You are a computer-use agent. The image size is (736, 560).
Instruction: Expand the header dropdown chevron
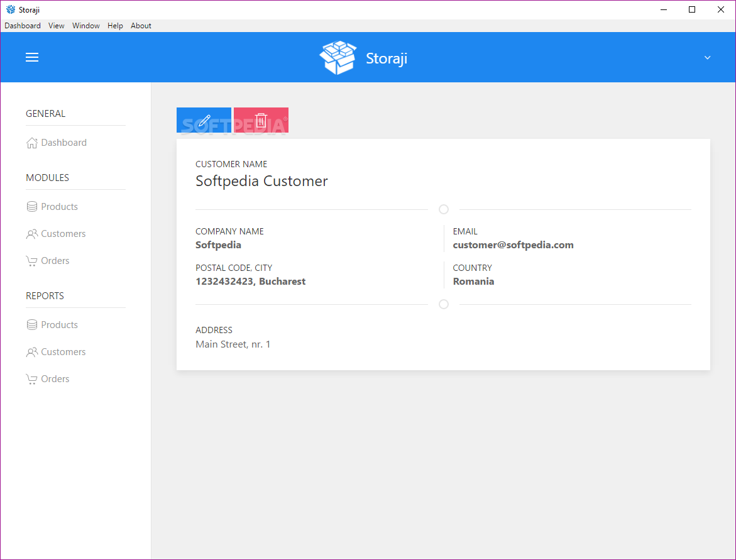click(x=707, y=58)
